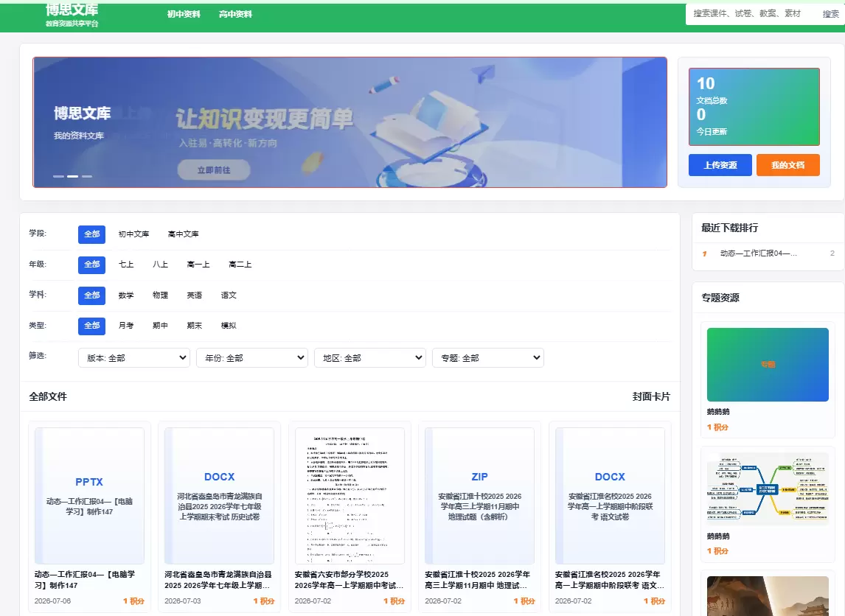Image resolution: width=845 pixels, height=616 pixels.
Task: Open the mind map topic thumbnail
Action: tap(768, 489)
